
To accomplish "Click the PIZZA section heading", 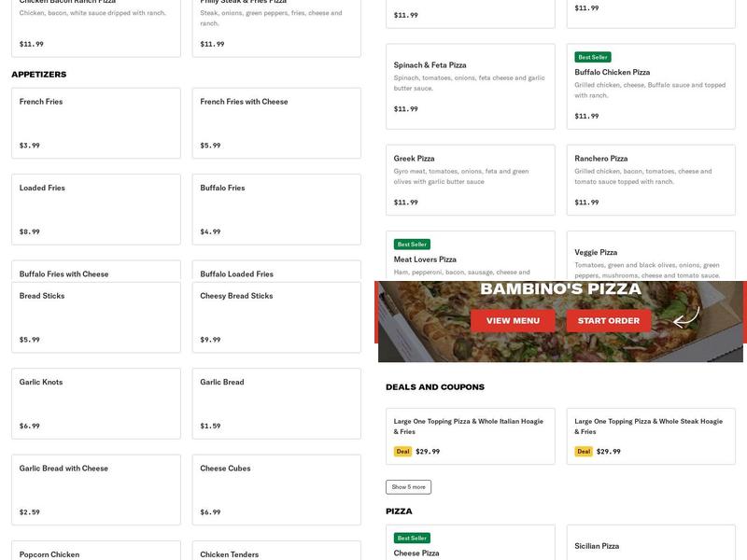I will point(400,511).
